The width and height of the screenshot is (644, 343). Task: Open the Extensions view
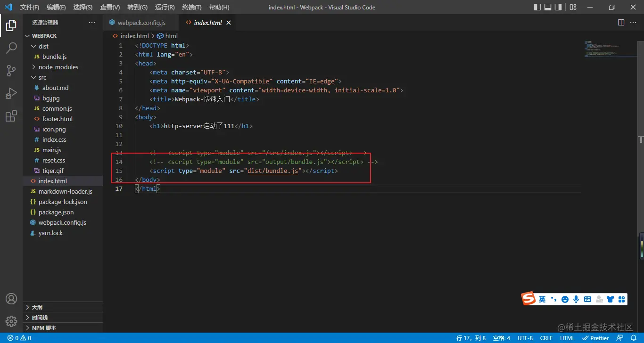tap(11, 116)
